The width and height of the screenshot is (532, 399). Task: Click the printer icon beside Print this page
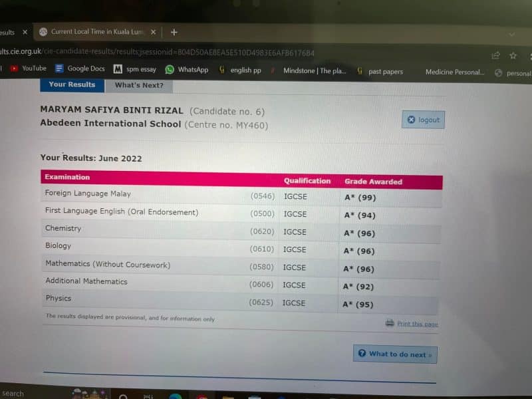pyautogui.click(x=391, y=323)
